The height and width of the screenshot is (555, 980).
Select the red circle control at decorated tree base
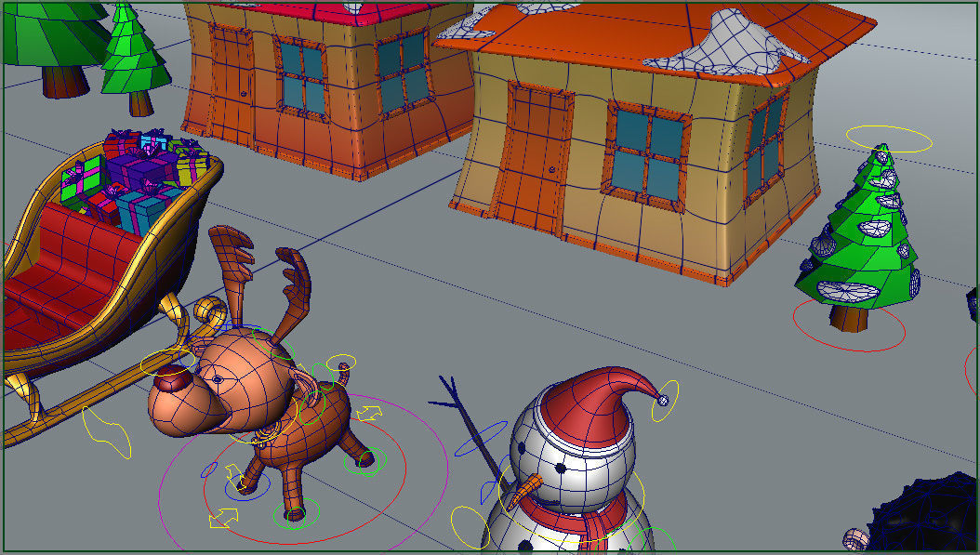tap(850, 324)
